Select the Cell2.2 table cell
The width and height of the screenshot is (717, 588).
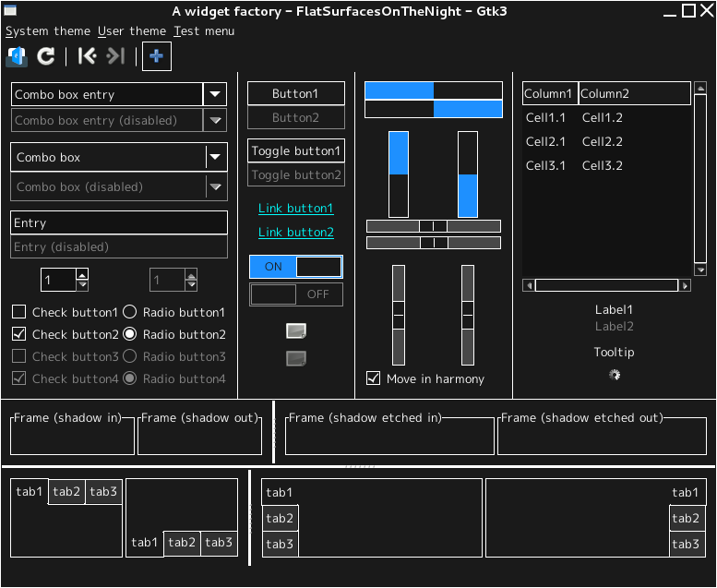click(x=603, y=141)
